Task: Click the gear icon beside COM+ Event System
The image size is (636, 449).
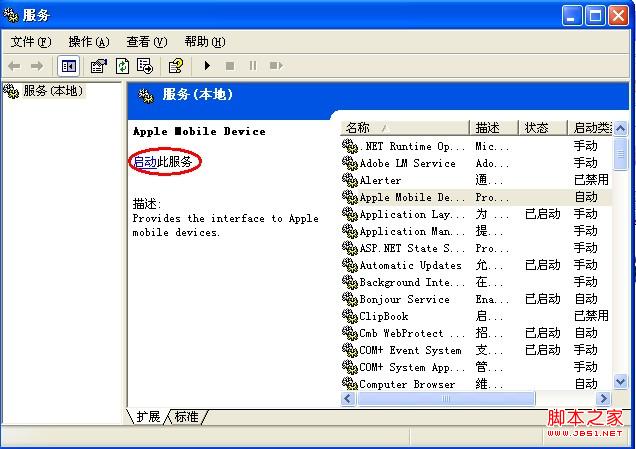Action: click(350, 350)
